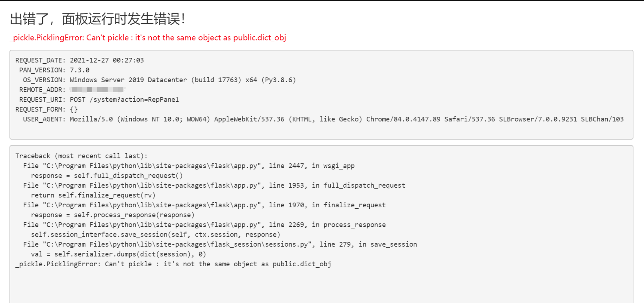Click the finalize_request file line 1970
644x303 pixels.
tap(204, 205)
